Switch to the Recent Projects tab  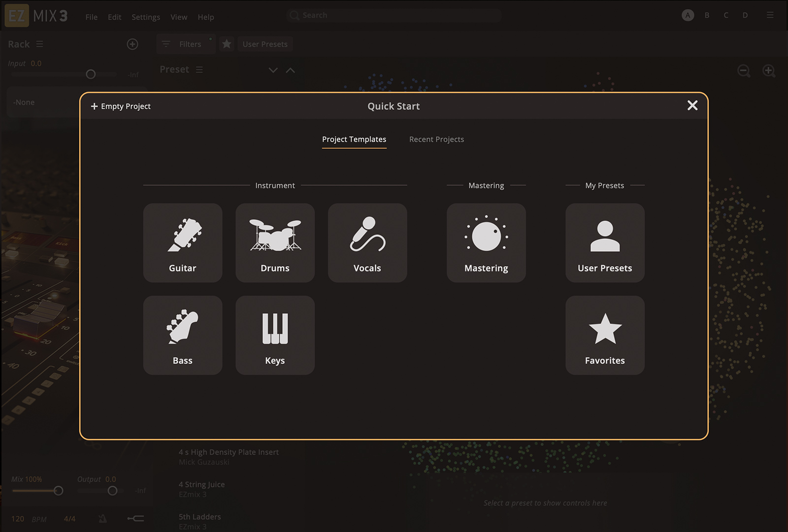coord(436,139)
